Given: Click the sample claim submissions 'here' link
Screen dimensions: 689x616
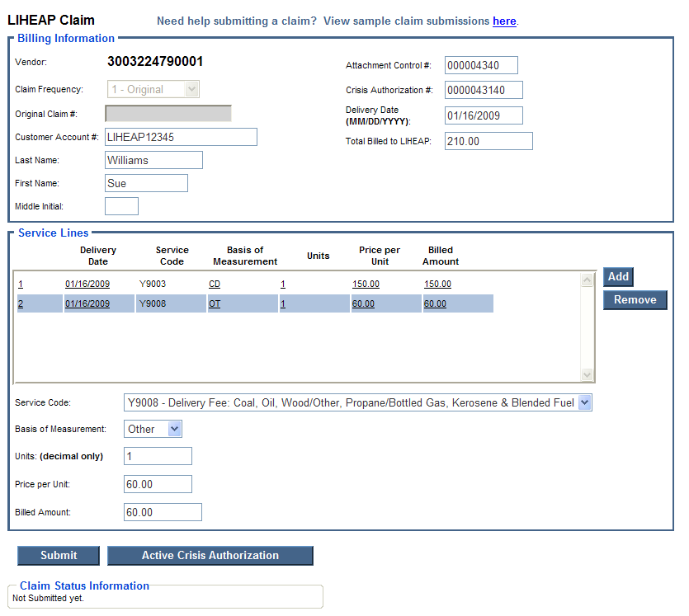Looking at the screenshot, I should coord(504,21).
